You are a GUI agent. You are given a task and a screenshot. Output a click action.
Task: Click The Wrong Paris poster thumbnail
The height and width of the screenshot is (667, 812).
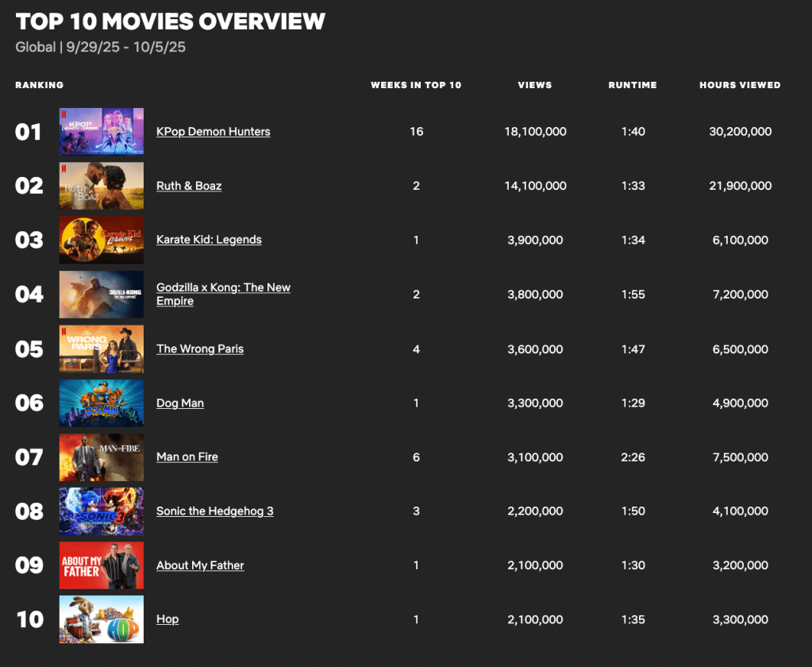102,349
